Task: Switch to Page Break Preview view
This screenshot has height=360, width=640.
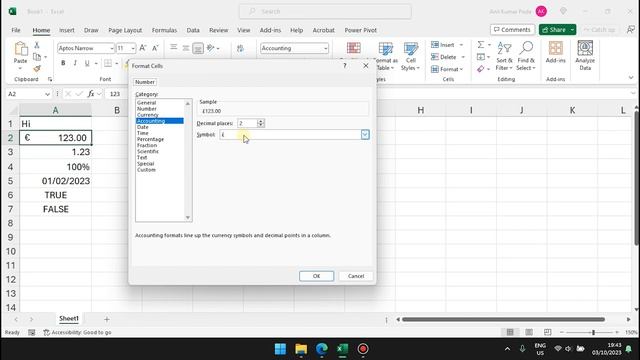Action: click(x=548, y=332)
